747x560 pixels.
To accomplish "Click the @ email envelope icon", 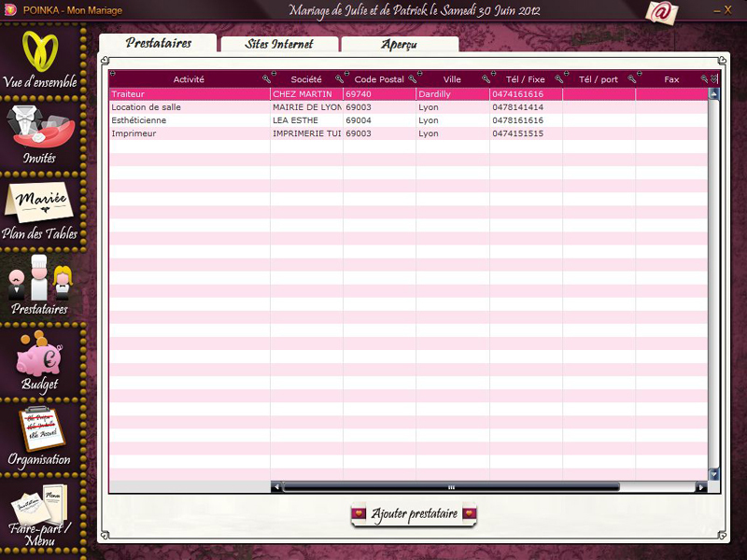I will (x=661, y=12).
